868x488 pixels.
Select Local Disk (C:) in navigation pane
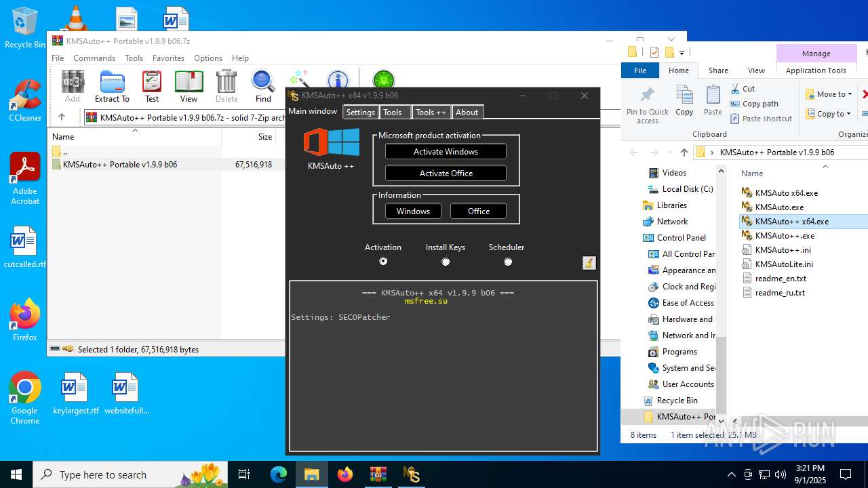(687, 189)
